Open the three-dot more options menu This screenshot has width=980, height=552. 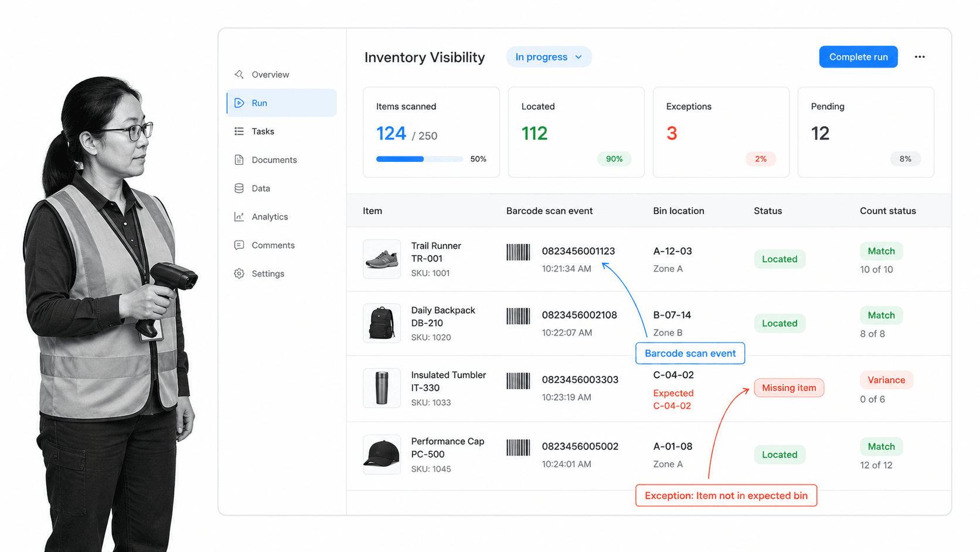920,57
